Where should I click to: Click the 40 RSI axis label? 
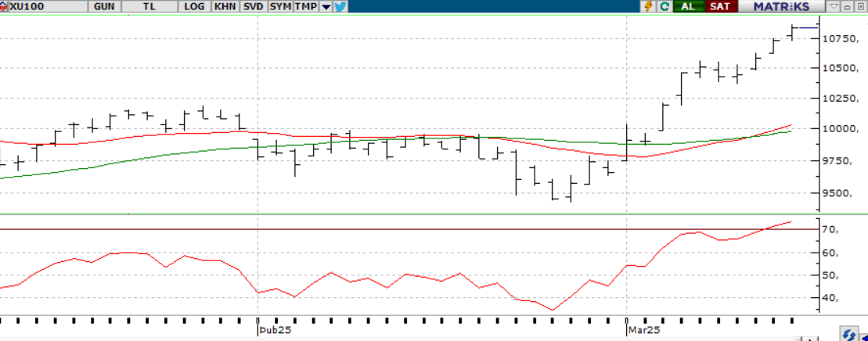831,298
